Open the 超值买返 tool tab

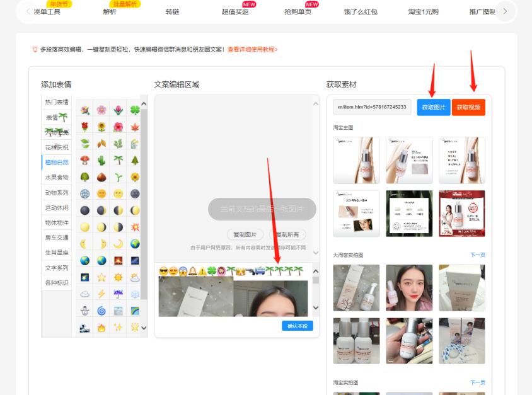[235, 12]
